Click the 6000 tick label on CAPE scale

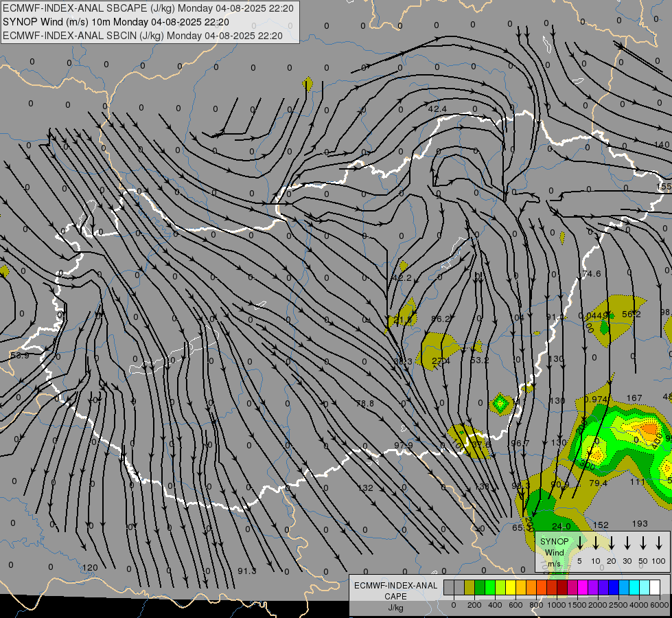(660, 605)
